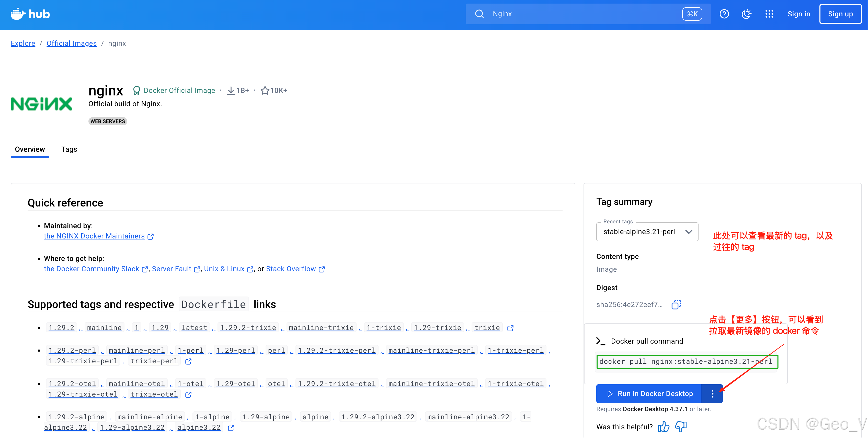The image size is (868, 438).
Task: Open the 1-trixie tag link
Action: [x=384, y=328]
